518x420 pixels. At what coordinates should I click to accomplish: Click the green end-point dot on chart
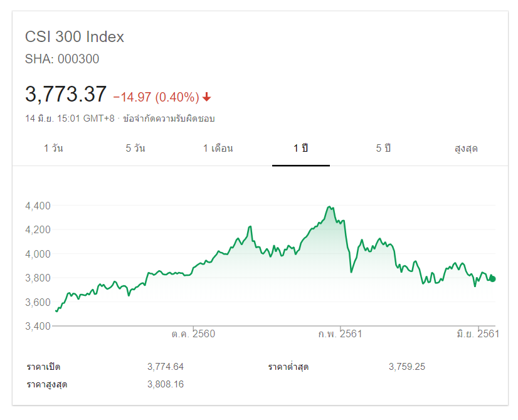493,279
